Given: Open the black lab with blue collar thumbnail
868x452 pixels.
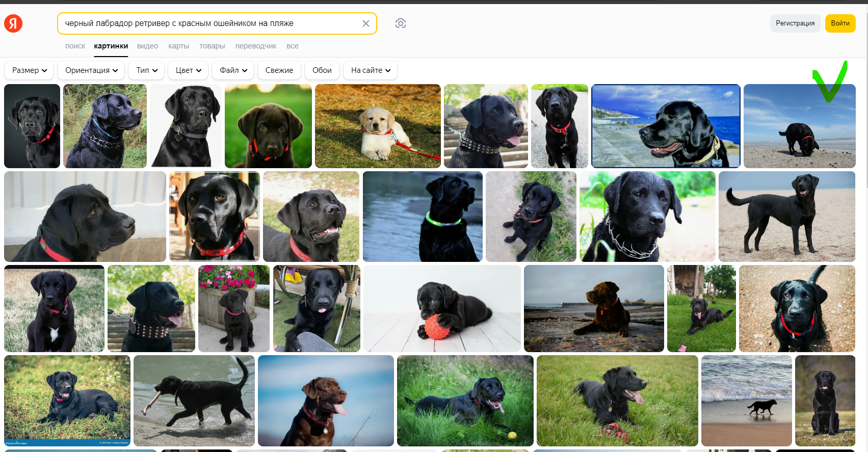Looking at the screenshot, I should click(x=105, y=126).
